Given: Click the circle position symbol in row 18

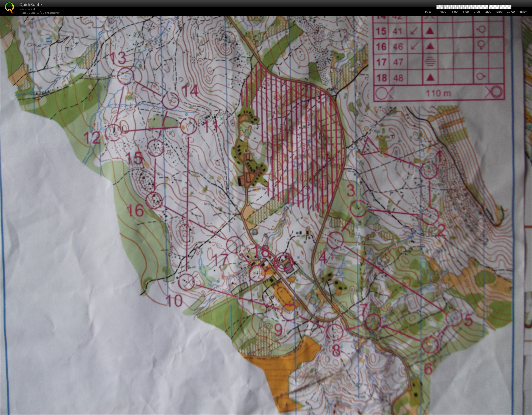Looking at the screenshot, I should pos(481,76).
